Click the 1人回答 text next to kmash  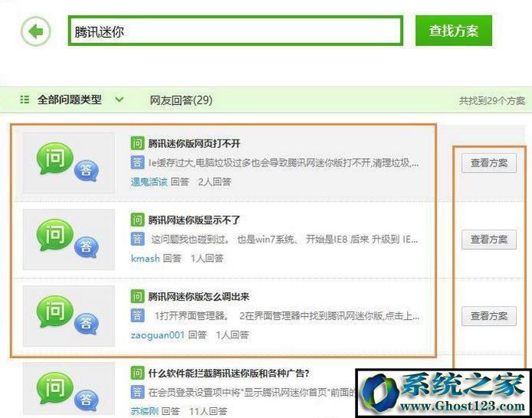pos(207,258)
